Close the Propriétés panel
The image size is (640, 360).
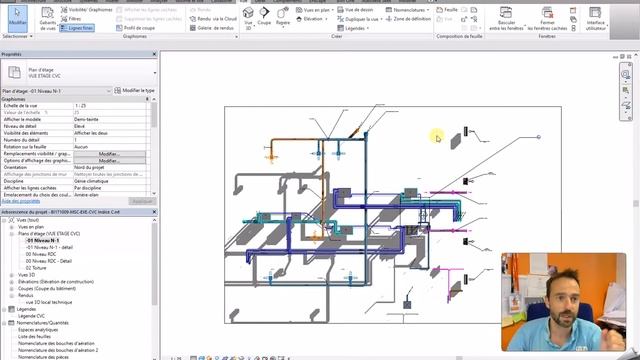154,54
